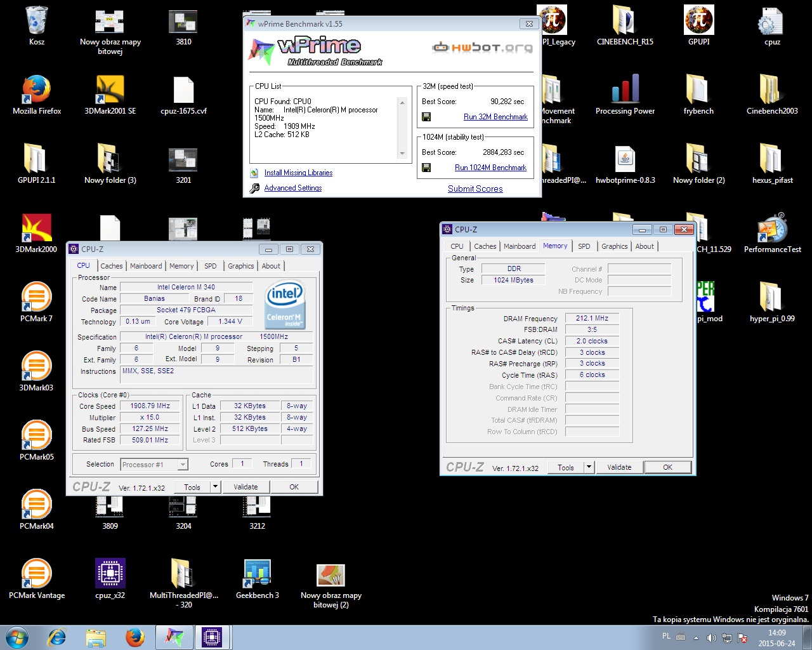This screenshot has height=650, width=812.
Task: Expand Processor #1 selection dropdown
Action: pos(183,465)
